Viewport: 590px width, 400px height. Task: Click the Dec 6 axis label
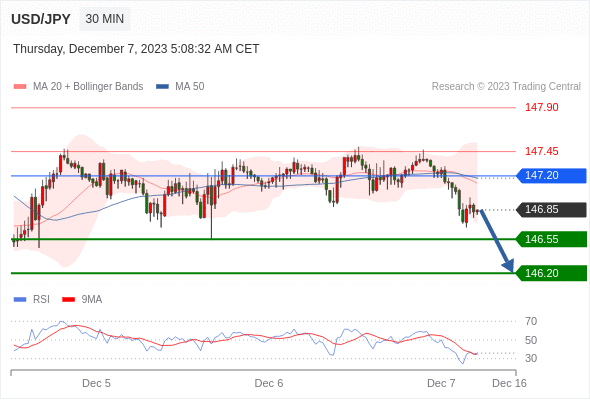click(x=269, y=383)
